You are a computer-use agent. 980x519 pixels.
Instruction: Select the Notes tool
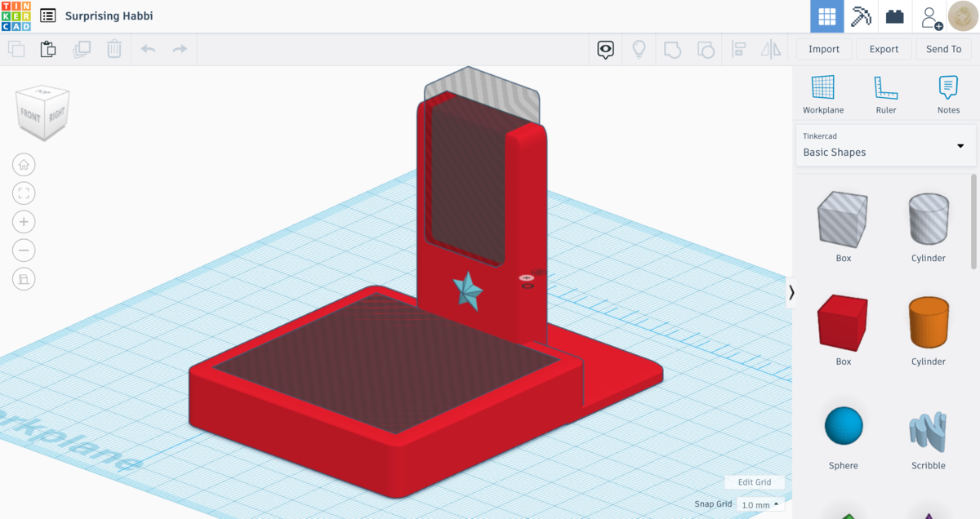(x=948, y=94)
